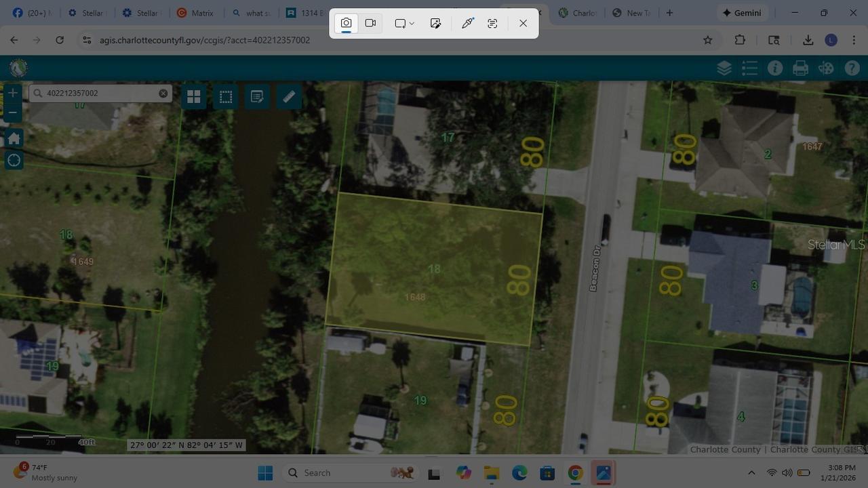Open the Chrome profile account dropdown

pos(831,40)
